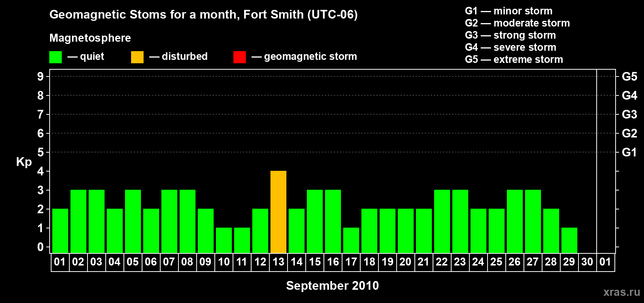Select the green bar for day 17
This screenshot has height=303, width=644.
point(351,240)
